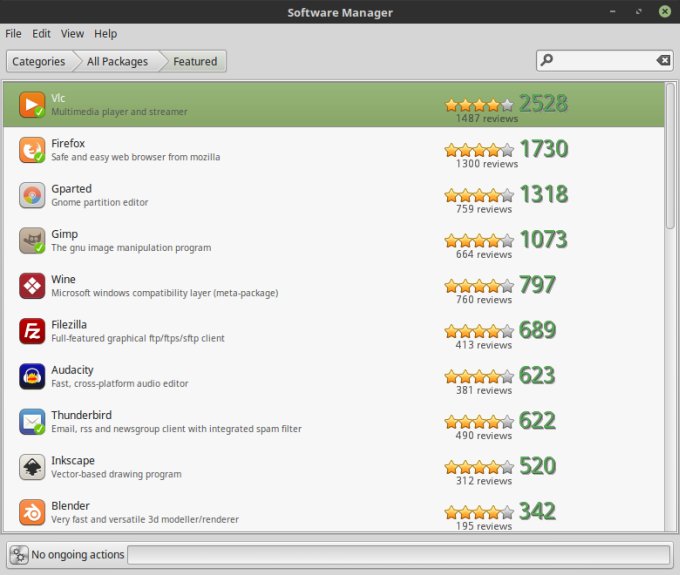Select the 'Gimp' package title
Viewport: 680px width, 575px height.
click(x=65, y=234)
